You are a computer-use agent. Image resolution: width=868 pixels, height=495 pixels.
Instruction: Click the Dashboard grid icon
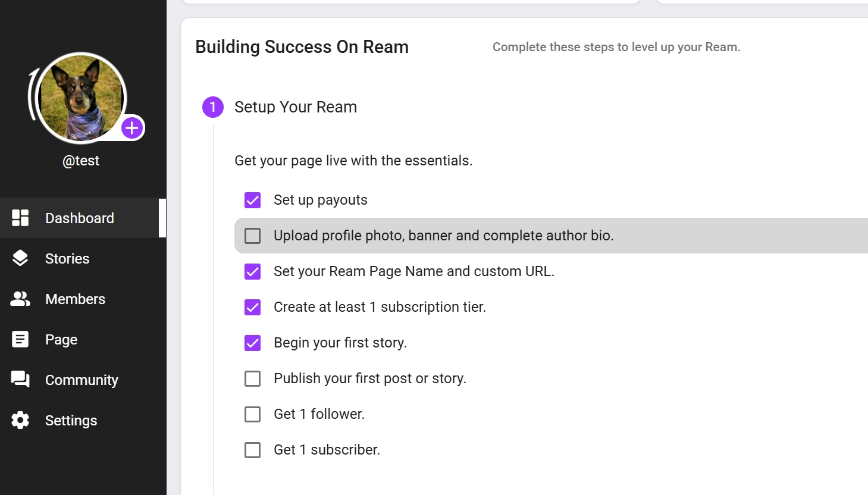click(20, 218)
